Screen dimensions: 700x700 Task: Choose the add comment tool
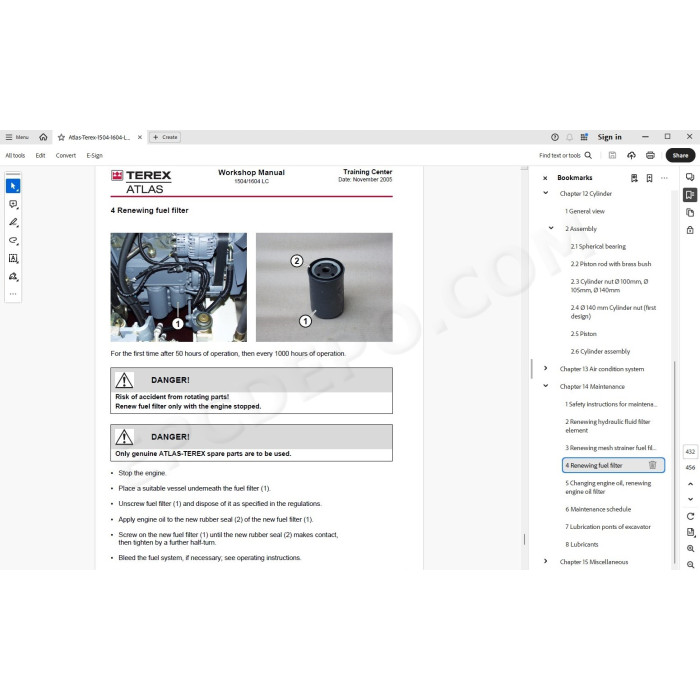(13, 204)
